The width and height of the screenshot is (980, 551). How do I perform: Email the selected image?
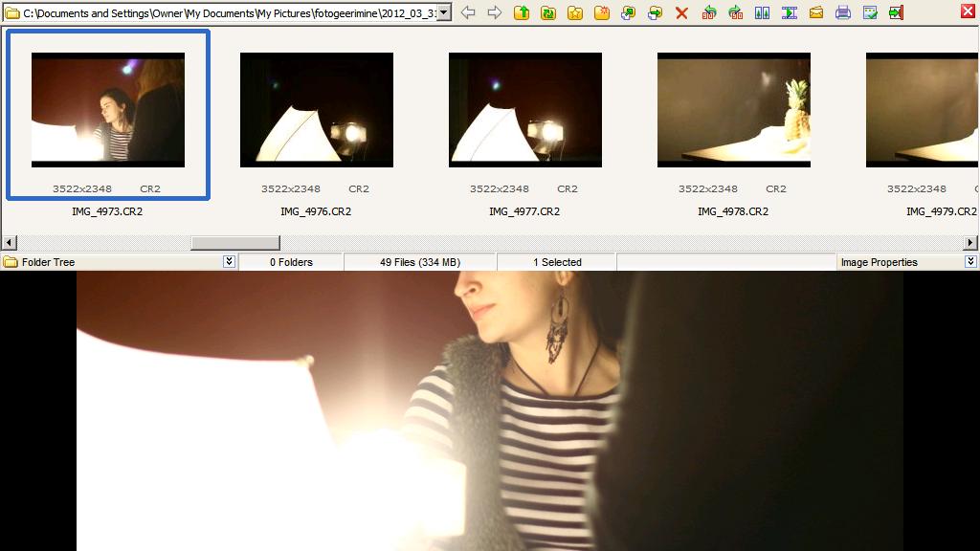pos(816,12)
